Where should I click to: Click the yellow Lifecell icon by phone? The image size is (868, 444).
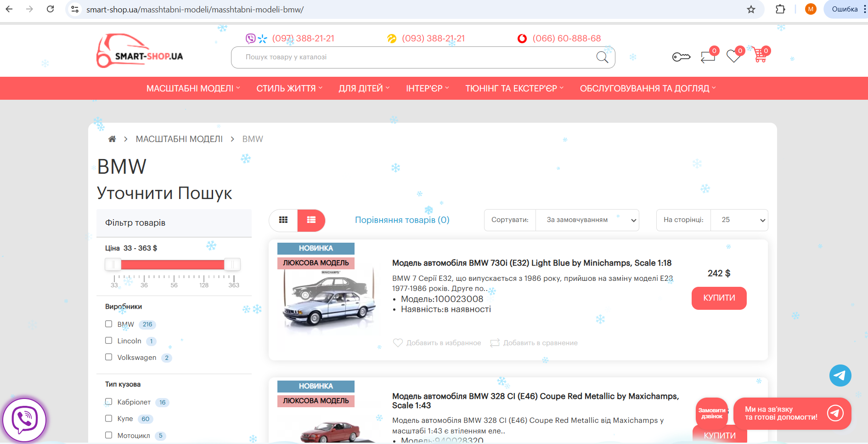point(392,39)
